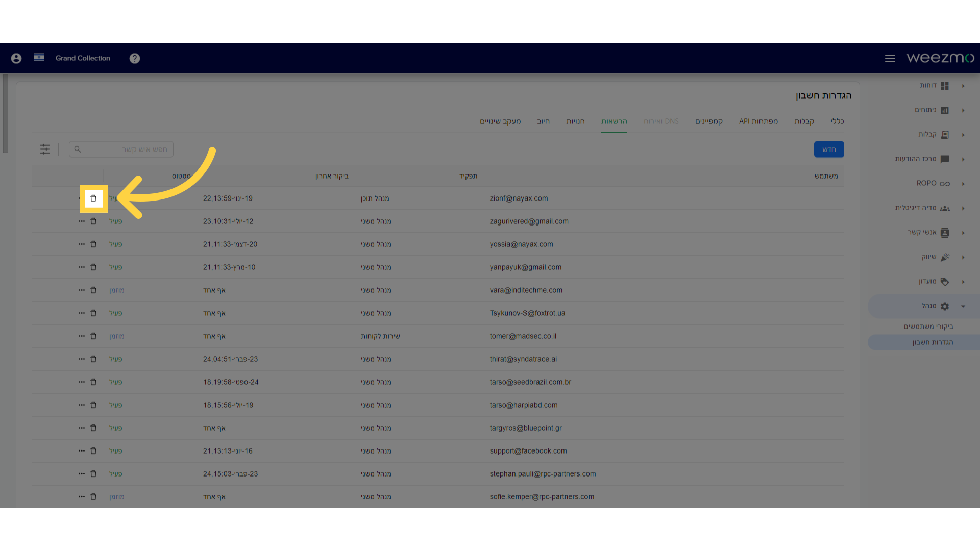Open the user account profile icon

16,58
